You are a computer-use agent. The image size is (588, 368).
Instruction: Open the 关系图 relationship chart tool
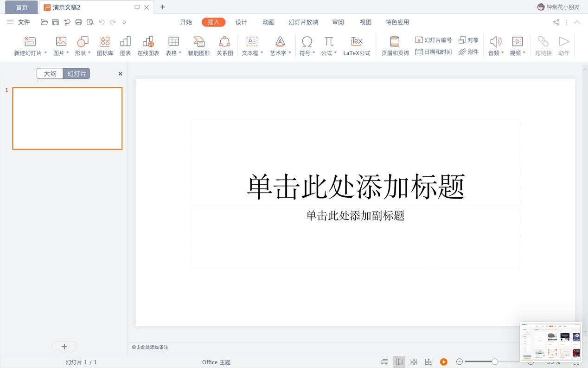[224, 45]
